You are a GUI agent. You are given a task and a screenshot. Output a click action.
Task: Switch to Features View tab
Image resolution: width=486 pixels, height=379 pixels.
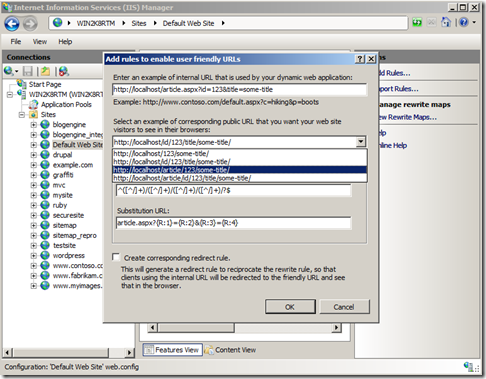coord(173,350)
